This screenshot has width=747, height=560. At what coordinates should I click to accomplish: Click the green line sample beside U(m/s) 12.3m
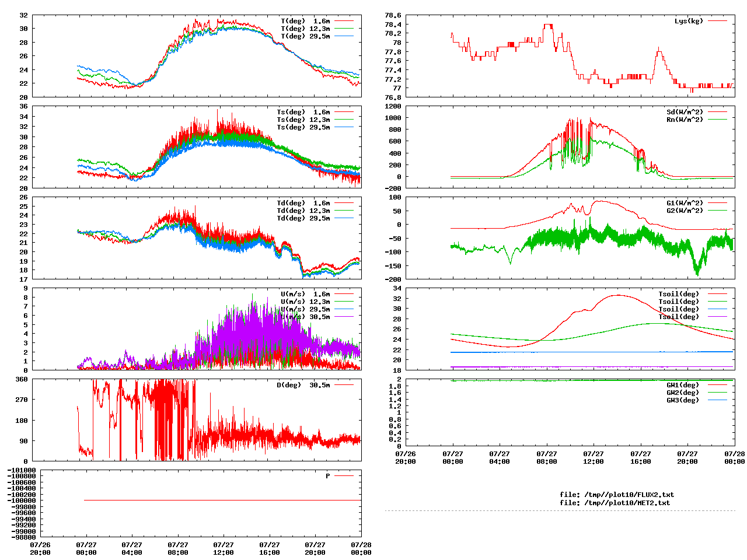tap(344, 302)
